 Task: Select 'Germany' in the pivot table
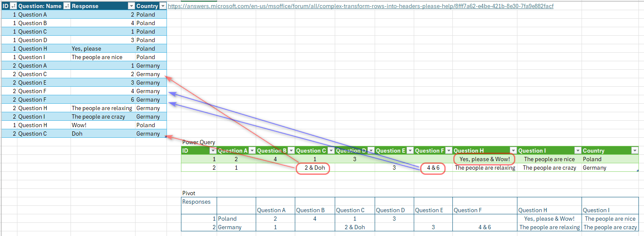pos(229,227)
